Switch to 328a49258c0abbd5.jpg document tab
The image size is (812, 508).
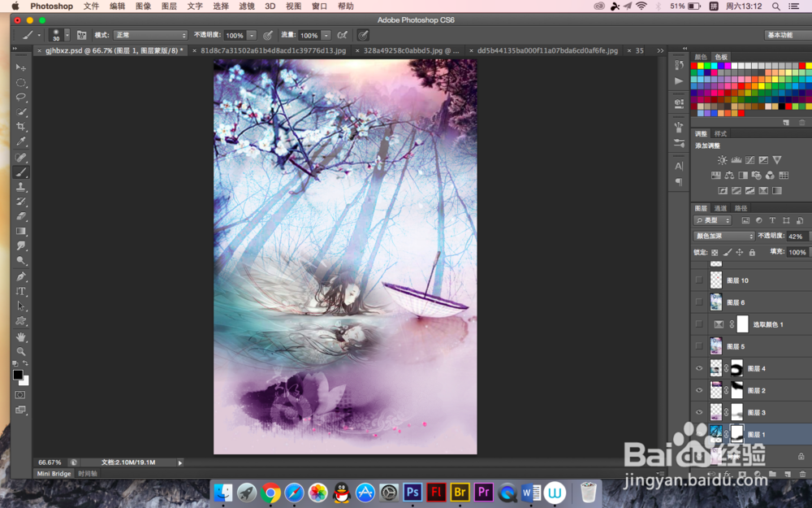click(x=411, y=50)
